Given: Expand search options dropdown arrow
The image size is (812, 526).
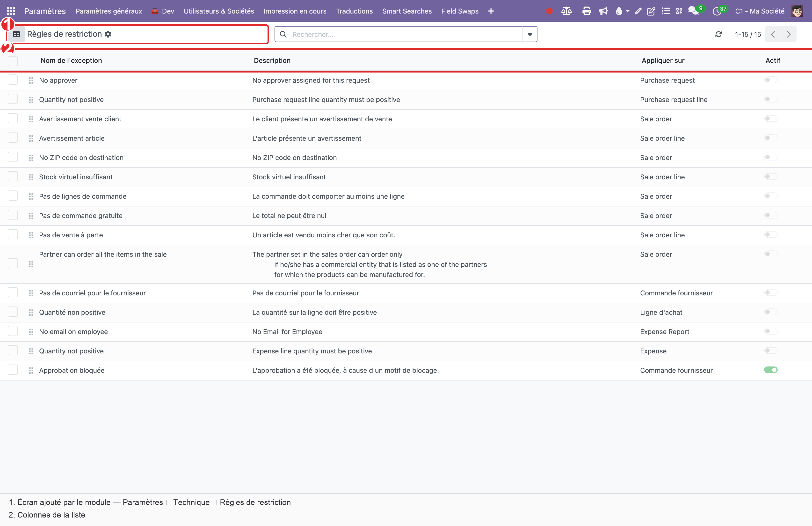Looking at the screenshot, I should pyautogui.click(x=530, y=34).
